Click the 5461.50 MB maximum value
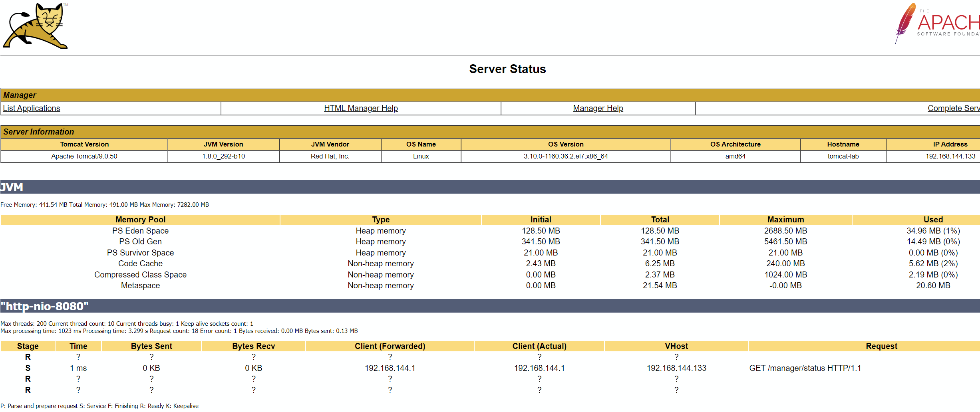 785,242
